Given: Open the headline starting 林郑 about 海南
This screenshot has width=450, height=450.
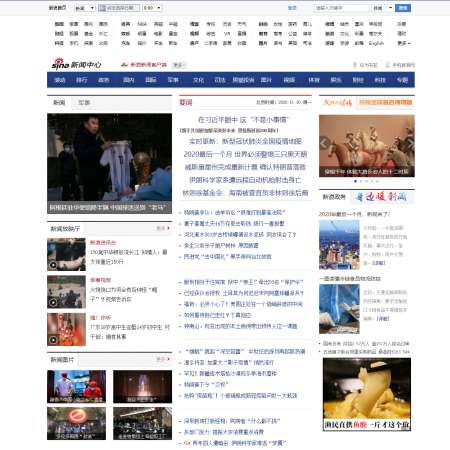Looking at the screenshot, I should tap(245, 193).
